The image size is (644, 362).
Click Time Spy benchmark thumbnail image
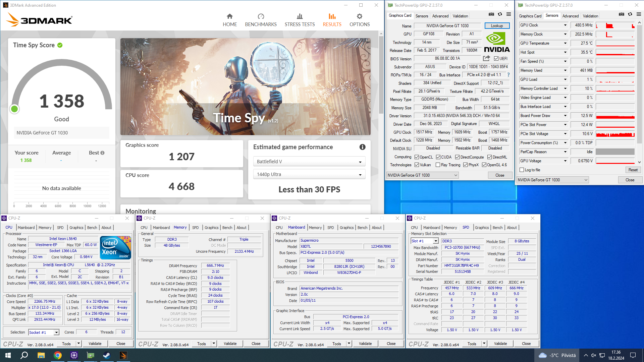(x=246, y=86)
